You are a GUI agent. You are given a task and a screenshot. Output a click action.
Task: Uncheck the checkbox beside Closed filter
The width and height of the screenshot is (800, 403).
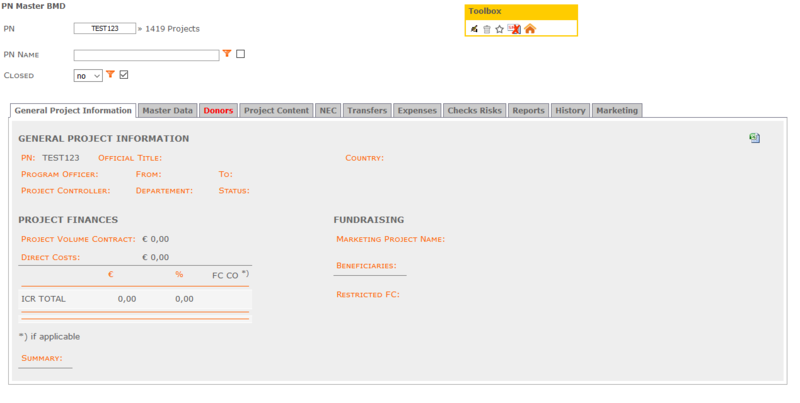click(x=124, y=74)
